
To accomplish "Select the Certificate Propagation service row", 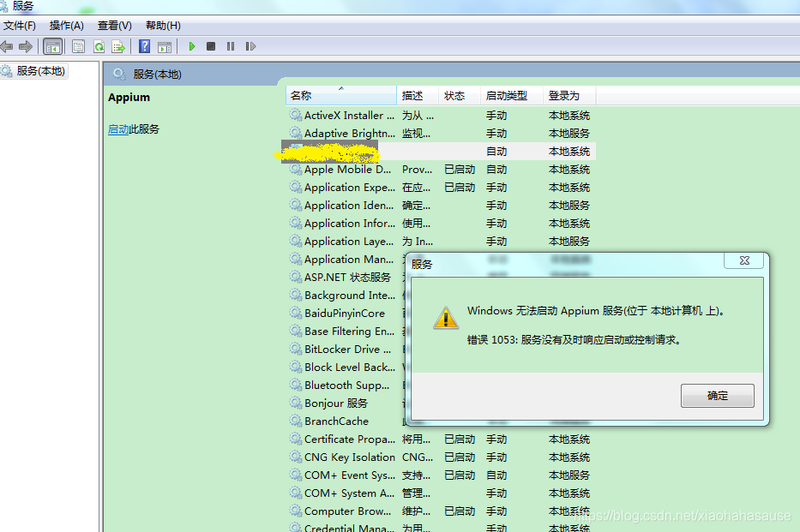I will coord(441,439).
